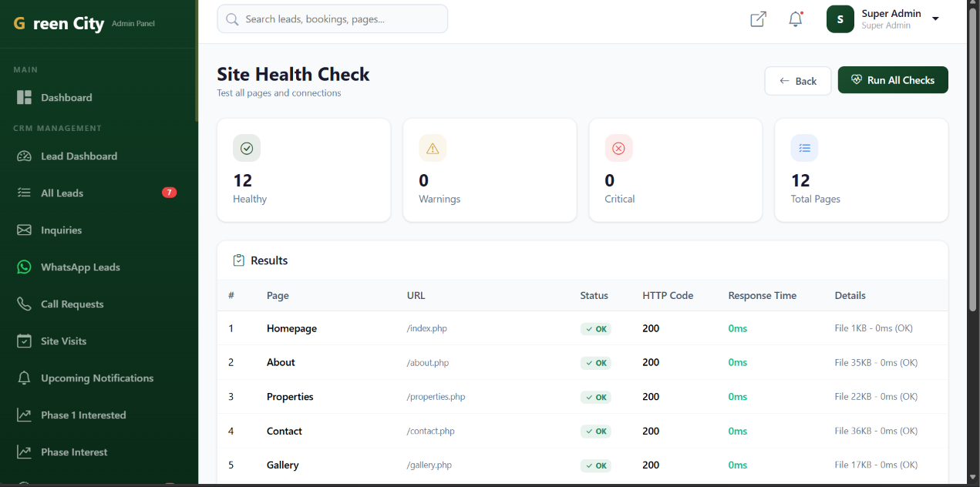Click the Healthy checkmark card icon
This screenshot has width=980, height=487.
(x=247, y=148)
